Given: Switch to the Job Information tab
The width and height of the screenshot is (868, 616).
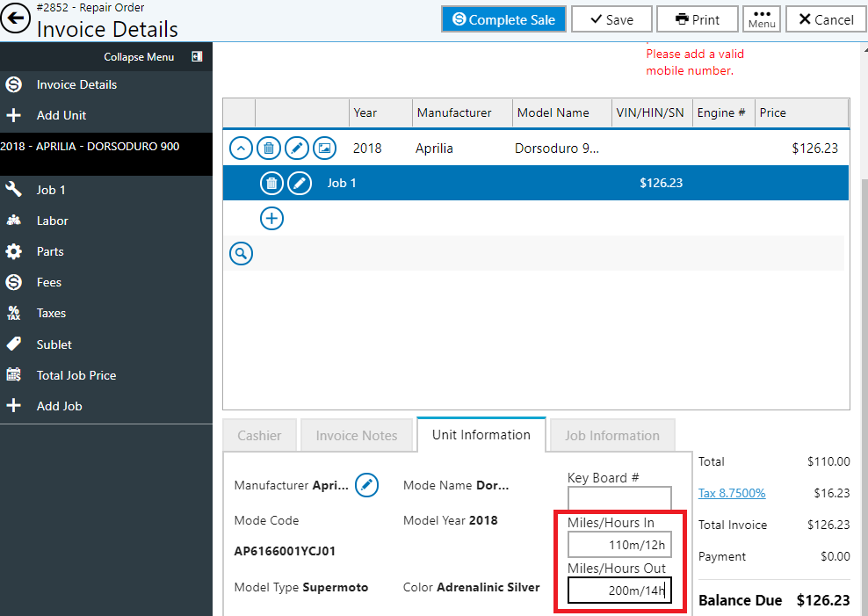Looking at the screenshot, I should point(612,436).
